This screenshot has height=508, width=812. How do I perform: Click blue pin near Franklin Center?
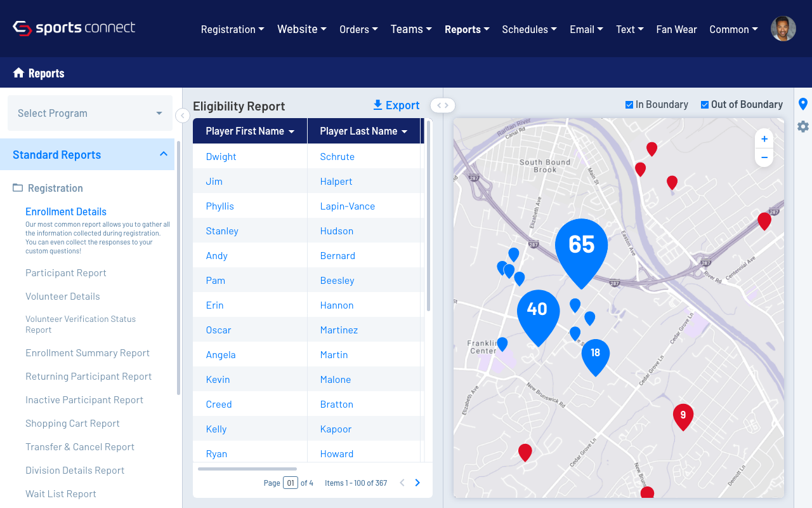(502, 344)
